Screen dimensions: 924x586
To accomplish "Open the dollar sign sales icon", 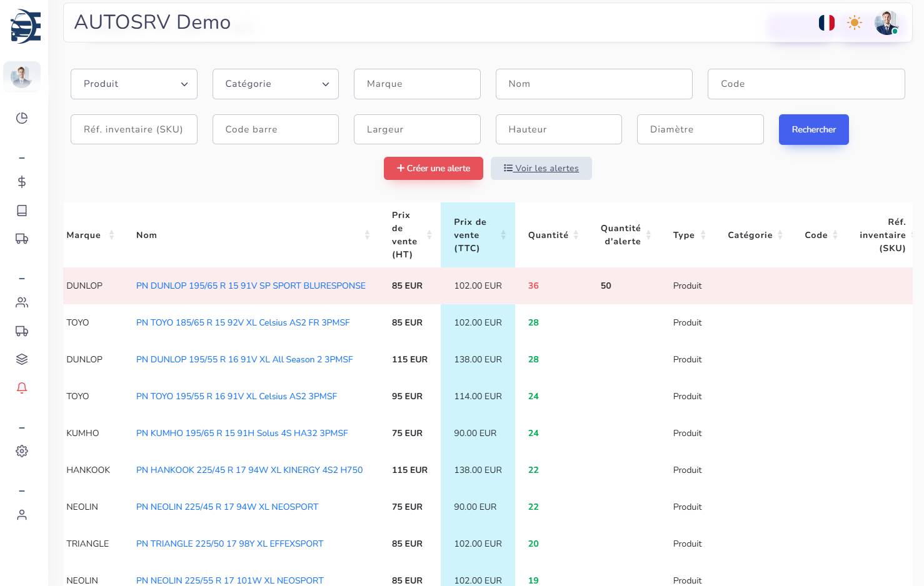I will pos(22,182).
